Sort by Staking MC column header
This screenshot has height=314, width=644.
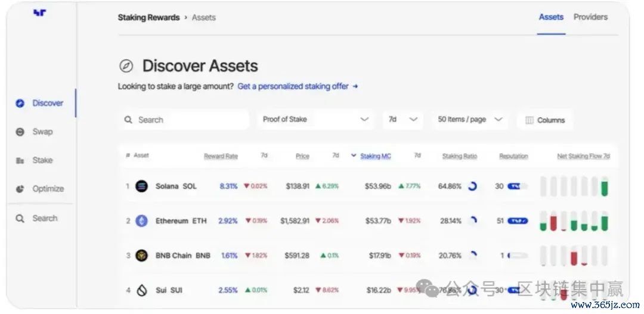pos(376,156)
